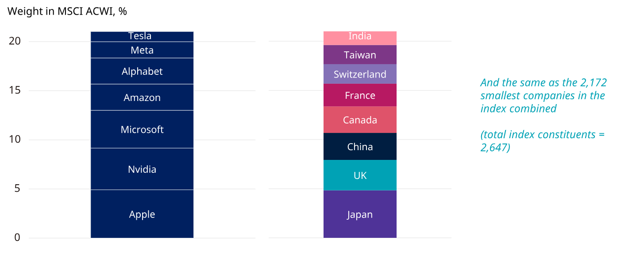This screenshot has height=256, width=644.
Task: Click the '2,172 smallest companies' annotation
Action: 543,95
